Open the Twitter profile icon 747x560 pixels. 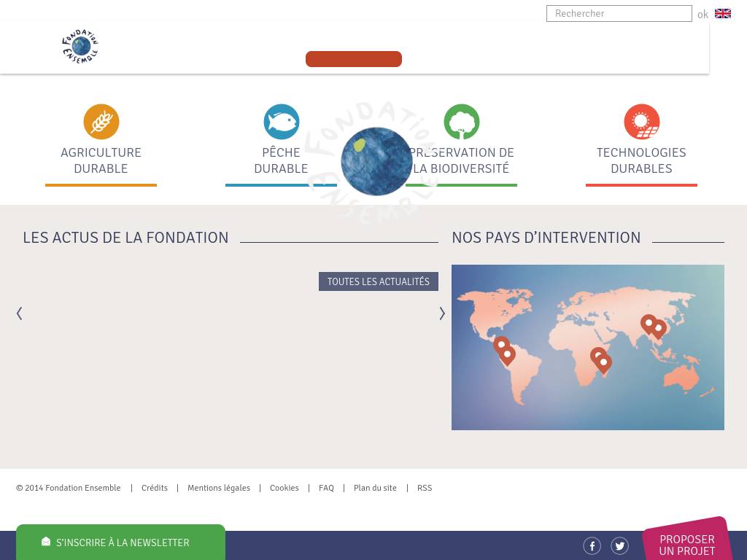coord(619,545)
